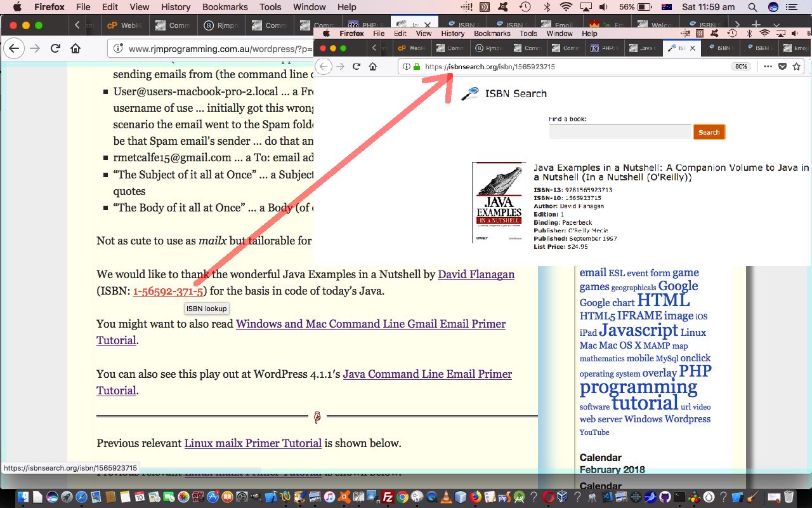Reload page in main Firefox window
The width and height of the screenshot is (812, 508).
(55, 49)
